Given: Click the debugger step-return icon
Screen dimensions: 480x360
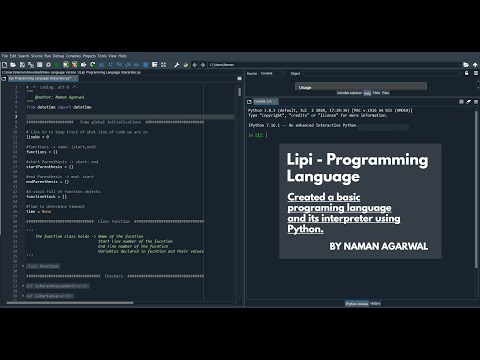Looking at the screenshot, I should 128,65.
